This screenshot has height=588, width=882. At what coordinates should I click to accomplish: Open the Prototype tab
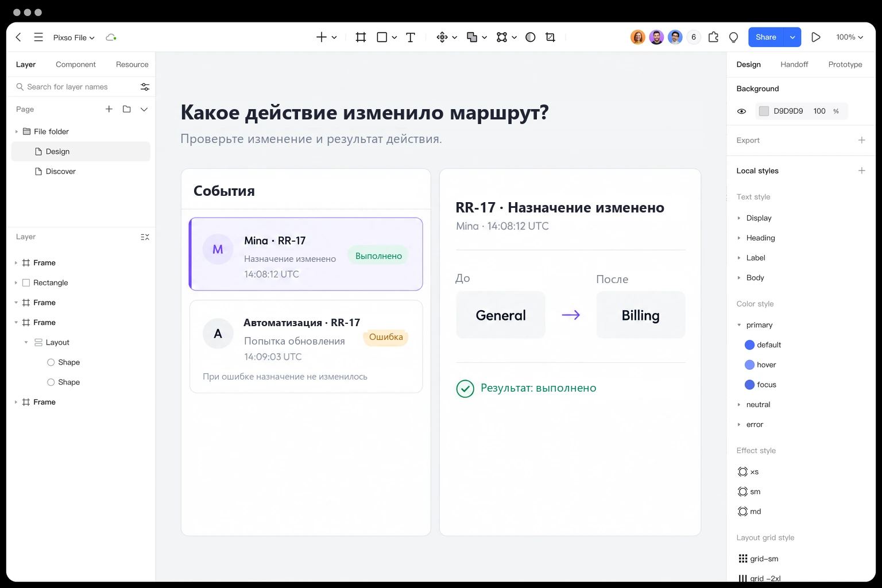(x=845, y=64)
